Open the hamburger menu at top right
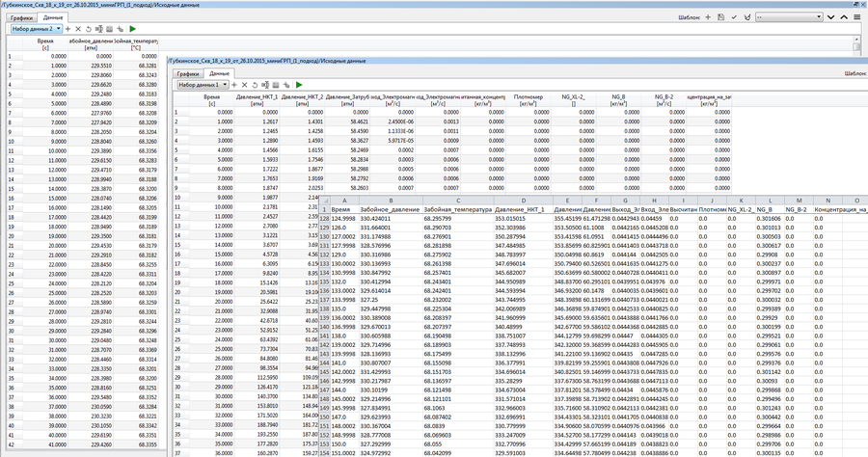 pyautogui.click(x=855, y=17)
